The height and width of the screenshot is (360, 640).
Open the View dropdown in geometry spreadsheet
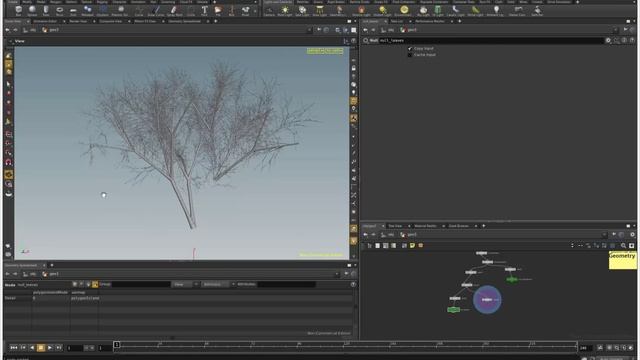click(x=186, y=284)
